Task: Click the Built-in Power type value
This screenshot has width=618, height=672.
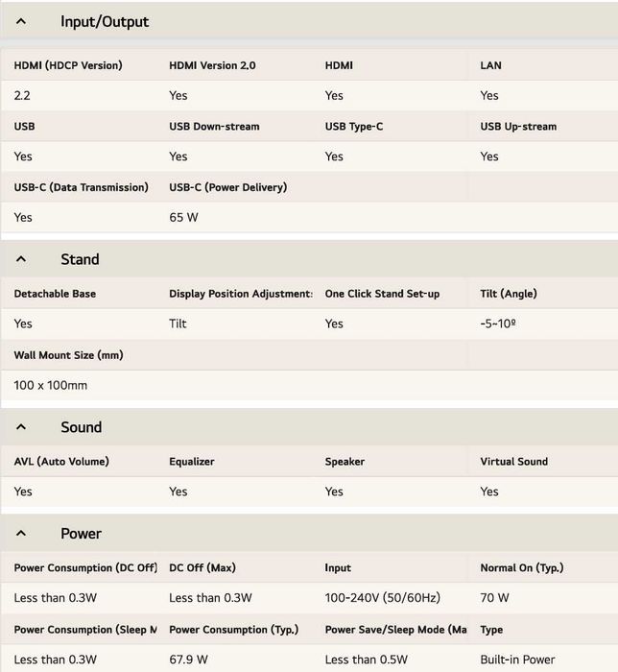Action: point(519,660)
